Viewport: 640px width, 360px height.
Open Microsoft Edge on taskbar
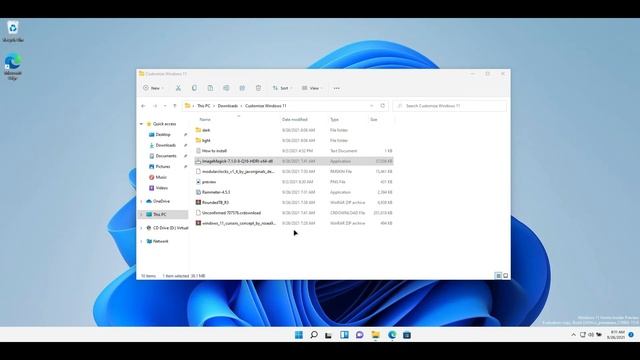point(392,335)
